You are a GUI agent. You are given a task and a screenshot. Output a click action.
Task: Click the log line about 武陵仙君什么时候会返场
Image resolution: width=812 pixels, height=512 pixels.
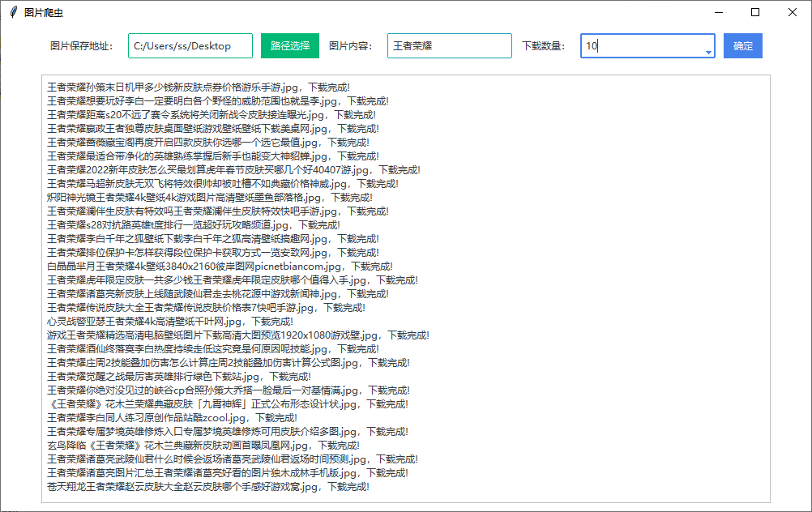(233, 459)
